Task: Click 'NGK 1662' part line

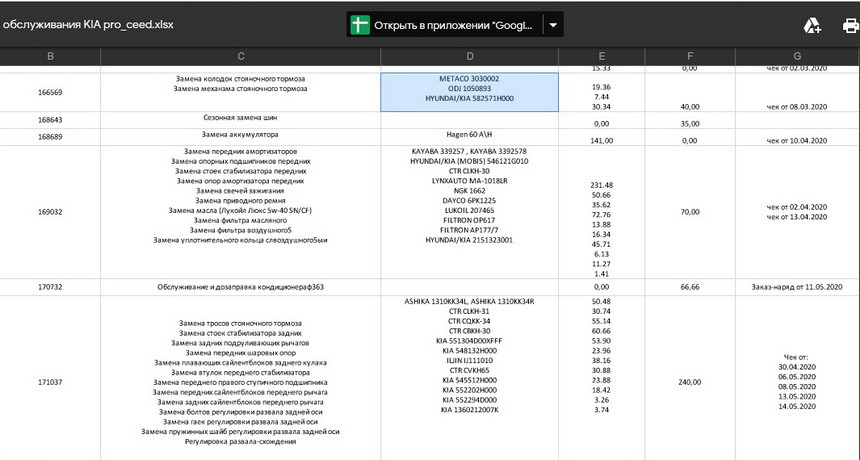Action: click(x=469, y=191)
